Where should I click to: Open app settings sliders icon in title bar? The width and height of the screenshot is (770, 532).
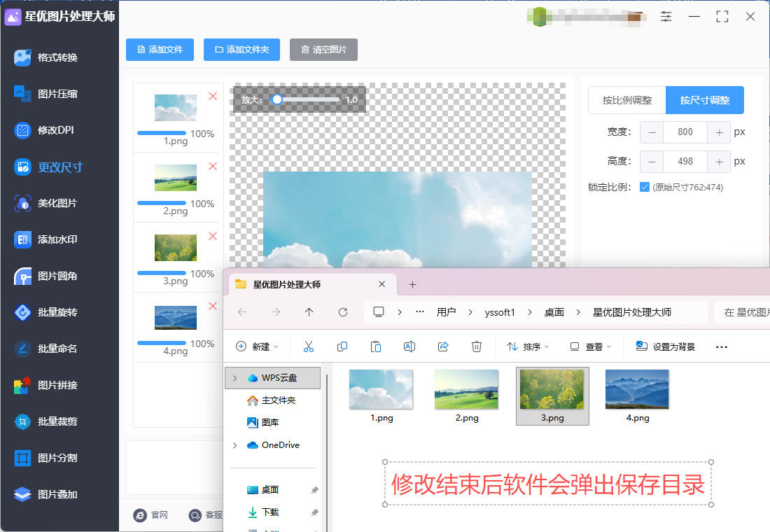tap(666, 16)
